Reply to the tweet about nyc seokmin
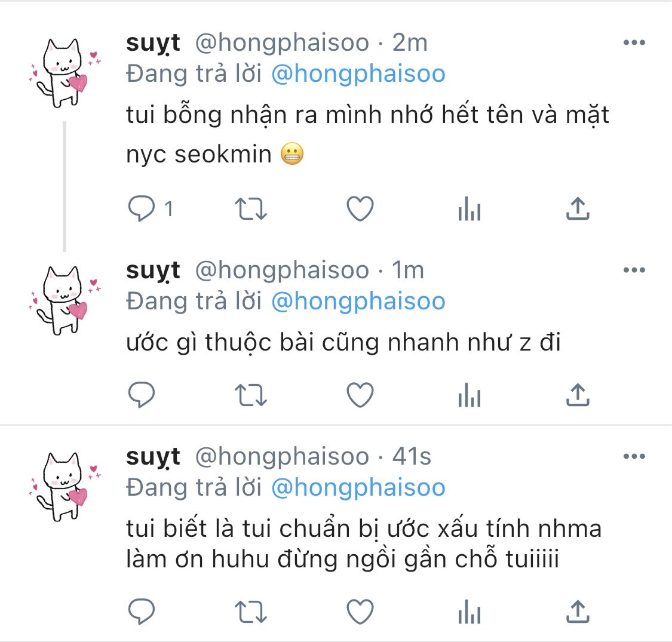672x642 pixels. (142, 208)
